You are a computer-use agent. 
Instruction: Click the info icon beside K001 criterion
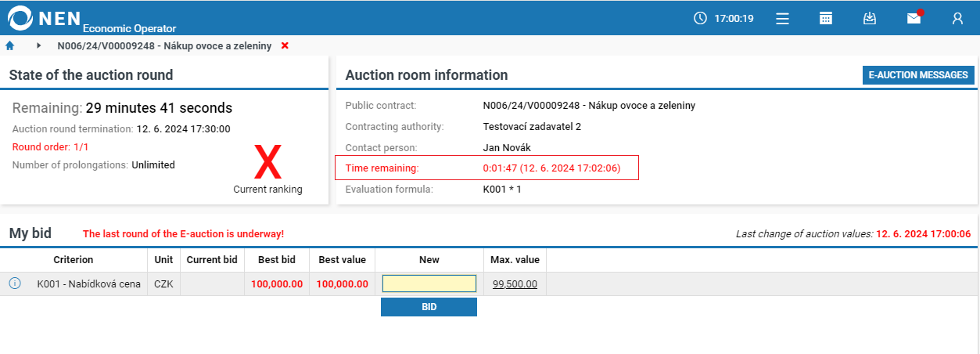(15, 284)
